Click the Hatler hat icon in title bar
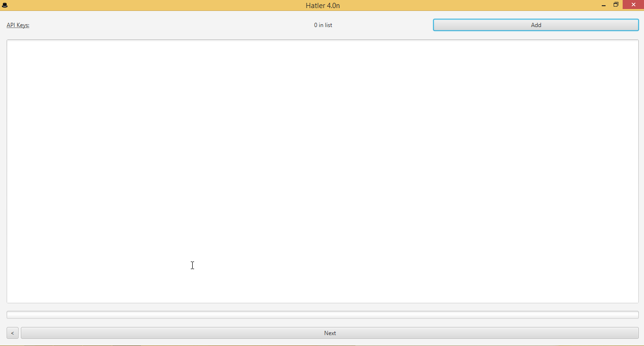644x346 pixels. [x=5, y=5]
